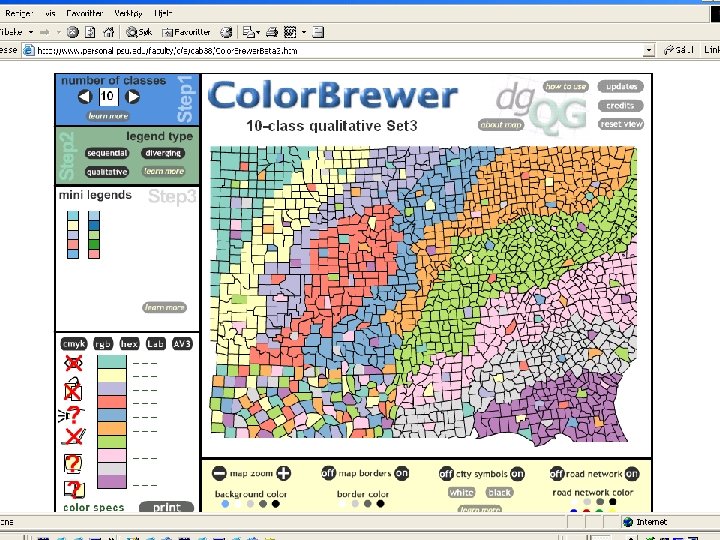Click the color printing question mark icon

pos(73,489)
